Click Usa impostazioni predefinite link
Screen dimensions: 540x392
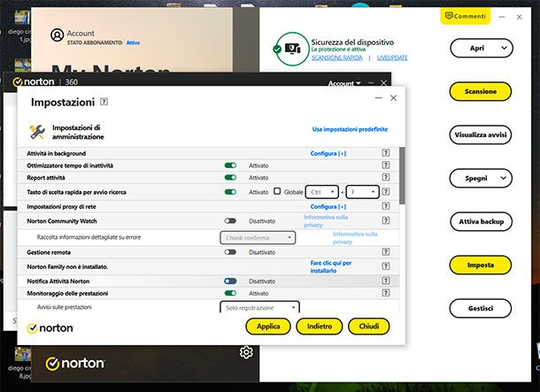pos(350,129)
